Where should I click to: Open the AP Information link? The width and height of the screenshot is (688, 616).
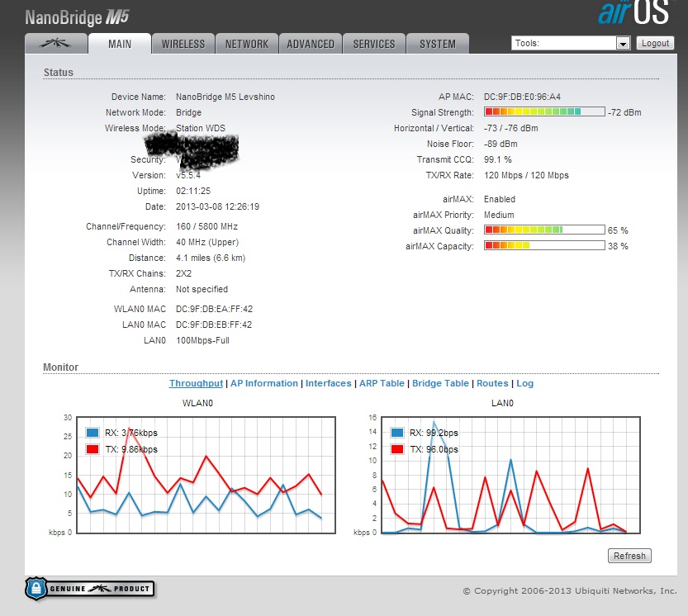point(264,383)
